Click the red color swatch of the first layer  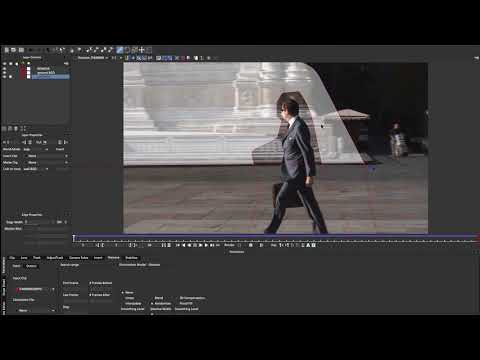23,69
